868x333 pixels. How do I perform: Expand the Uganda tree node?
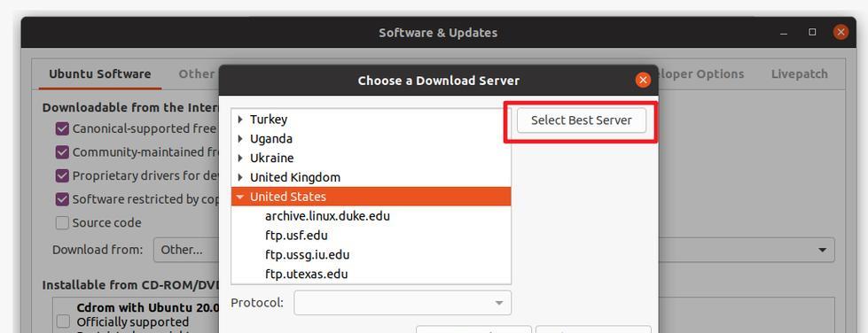click(240, 138)
